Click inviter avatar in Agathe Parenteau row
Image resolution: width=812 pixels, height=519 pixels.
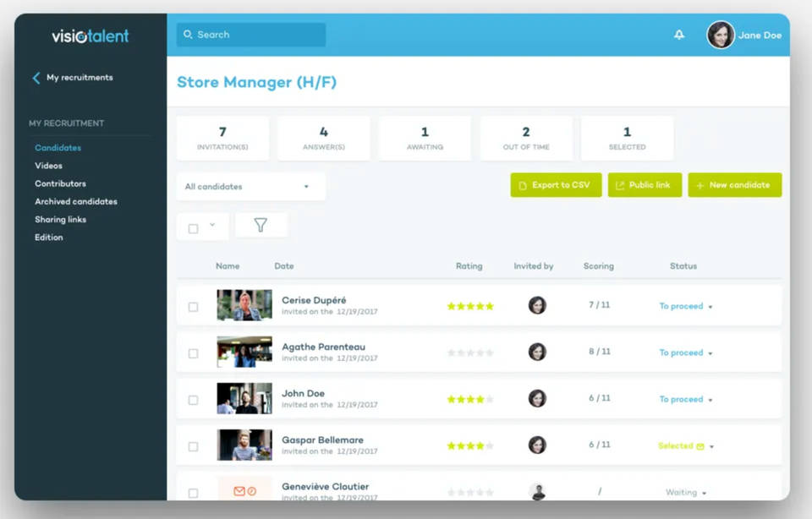tap(537, 352)
